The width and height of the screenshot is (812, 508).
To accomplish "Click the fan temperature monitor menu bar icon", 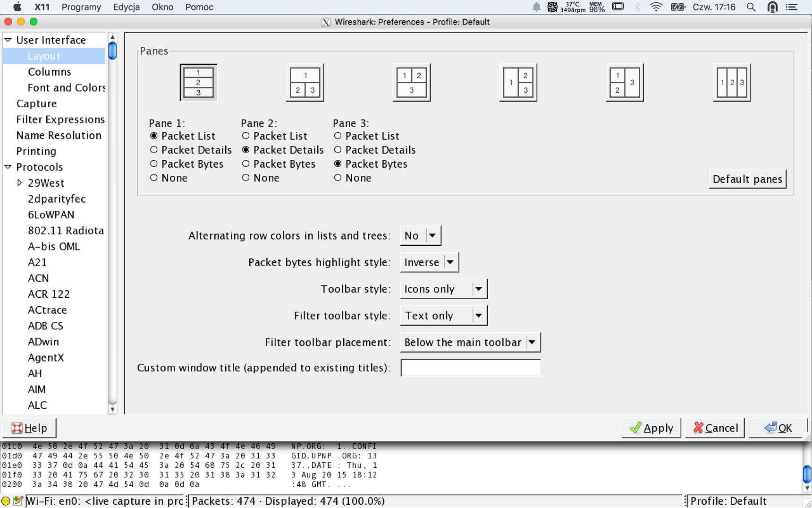I will coord(552,7).
